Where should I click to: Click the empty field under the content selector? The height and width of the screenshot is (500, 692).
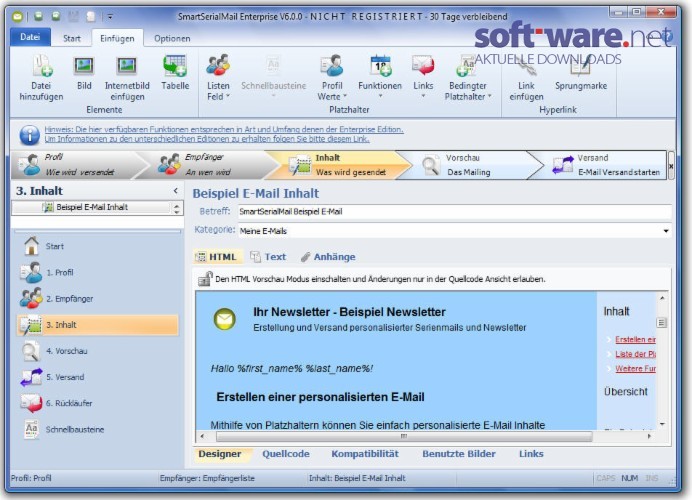tap(97, 222)
